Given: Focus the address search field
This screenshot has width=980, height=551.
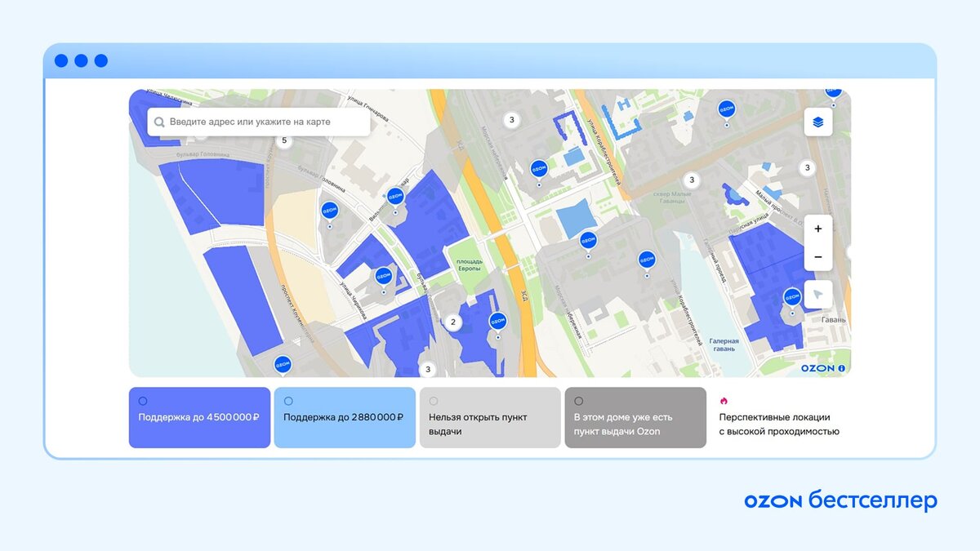Looking at the screenshot, I should tap(258, 122).
